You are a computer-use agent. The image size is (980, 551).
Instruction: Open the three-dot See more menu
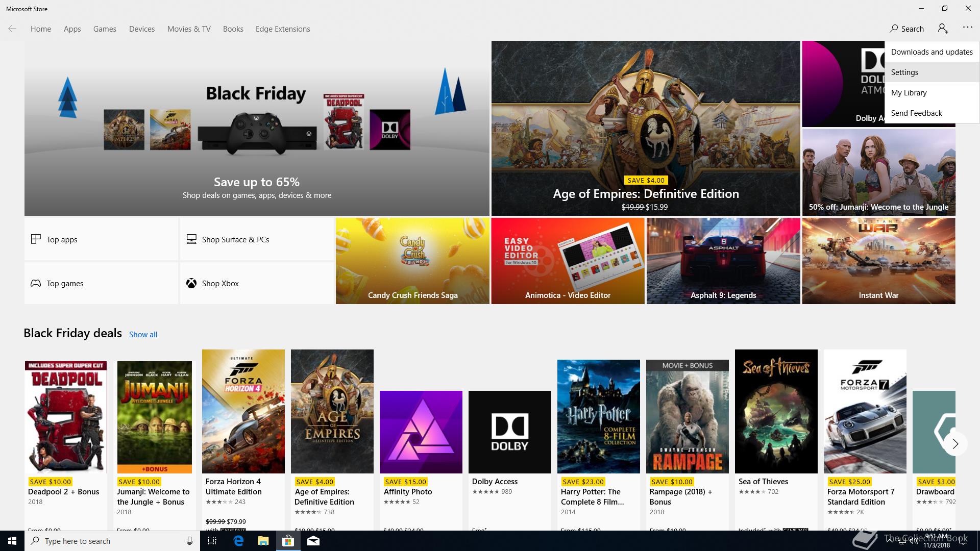[967, 28]
